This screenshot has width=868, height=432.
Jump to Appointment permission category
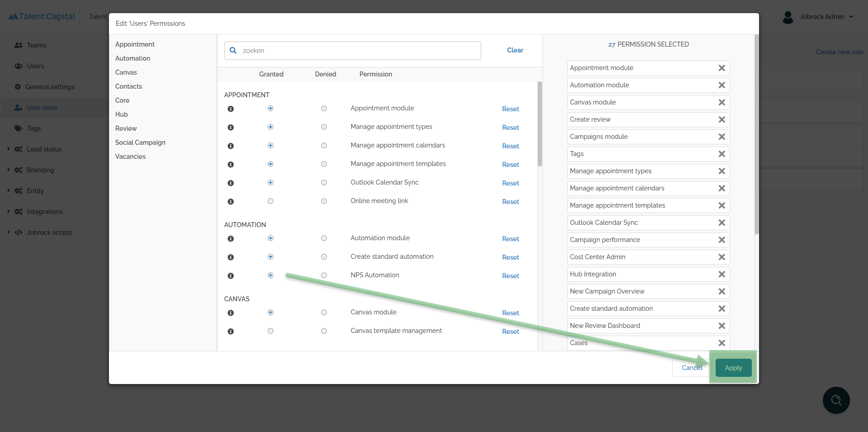(135, 44)
